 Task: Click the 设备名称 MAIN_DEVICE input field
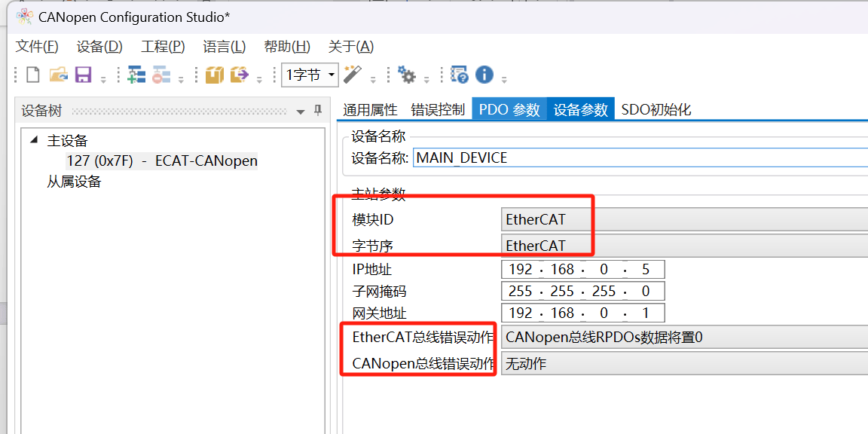point(640,157)
